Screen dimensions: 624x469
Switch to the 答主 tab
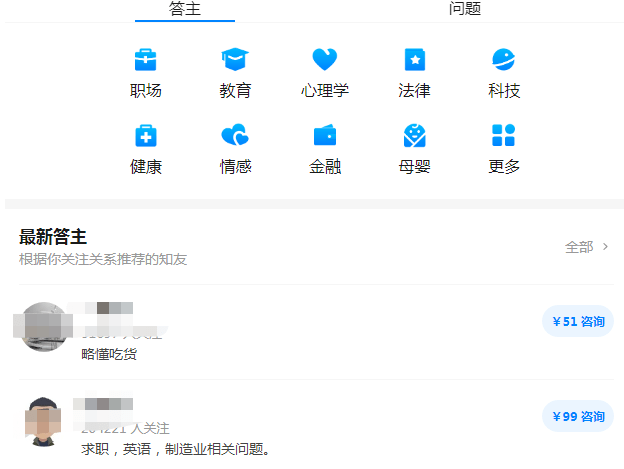(185, 9)
